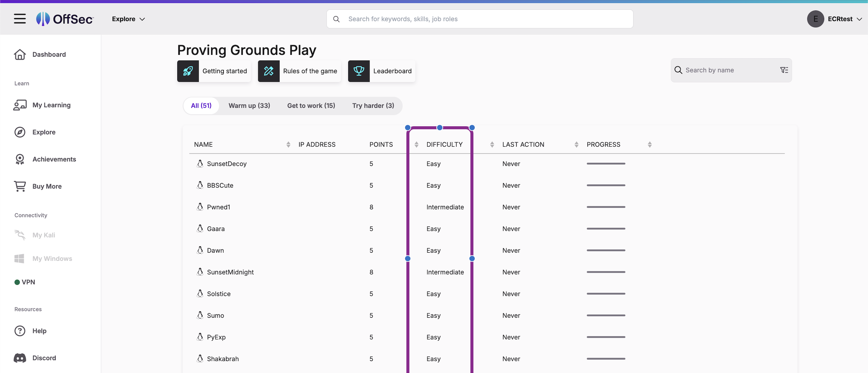Screen dimensions: 868x373
Task: Select the All (51) tab
Action: 201,106
